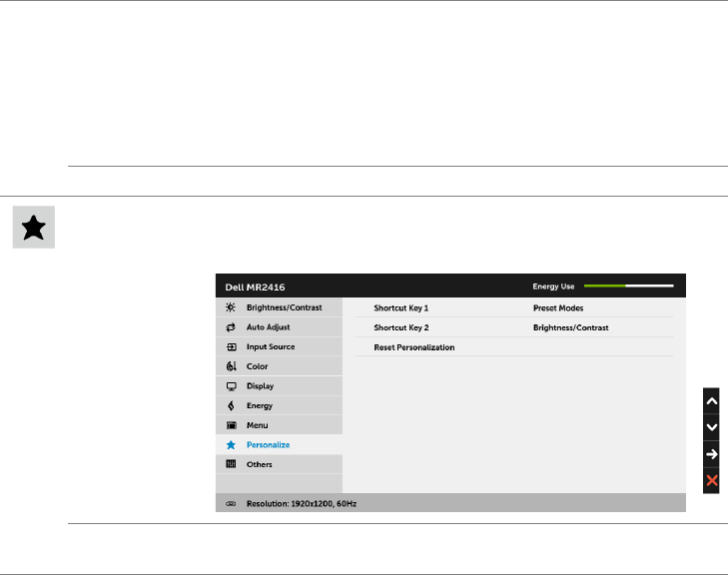The width and height of the screenshot is (728, 575).
Task: Click the red X exit button
Action: pos(711,480)
